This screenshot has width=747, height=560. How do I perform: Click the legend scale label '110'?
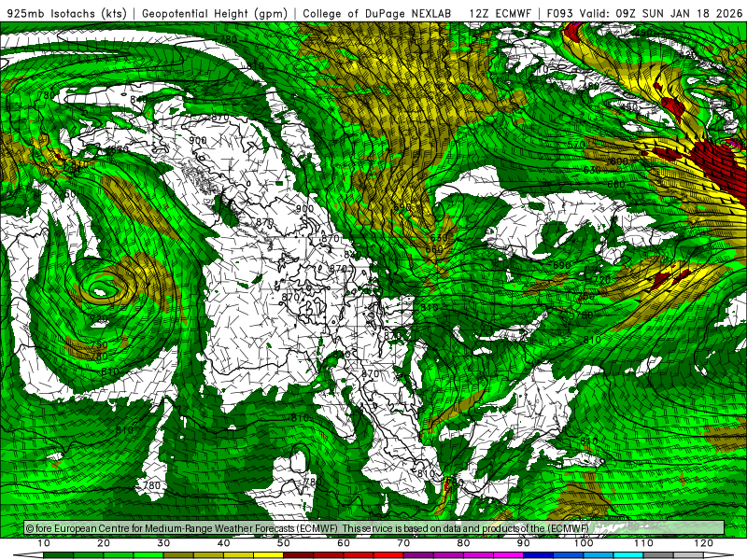click(x=643, y=543)
